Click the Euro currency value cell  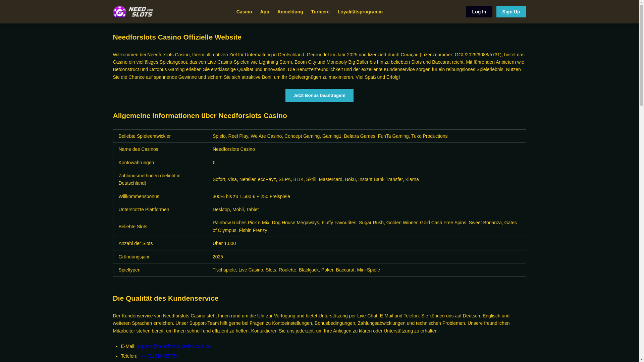(x=366, y=163)
